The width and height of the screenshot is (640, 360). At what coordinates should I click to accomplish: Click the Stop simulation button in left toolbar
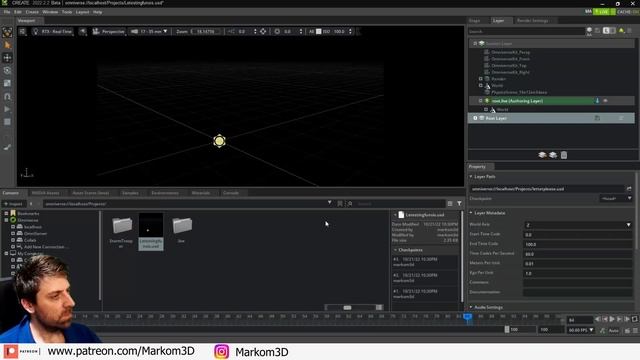pyautogui.click(x=7, y=122)
